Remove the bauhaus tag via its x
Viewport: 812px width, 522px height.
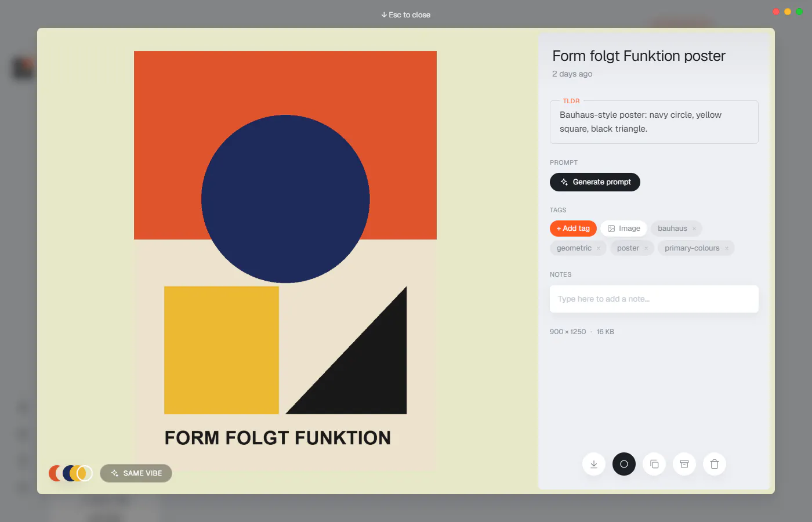(694, 229)
